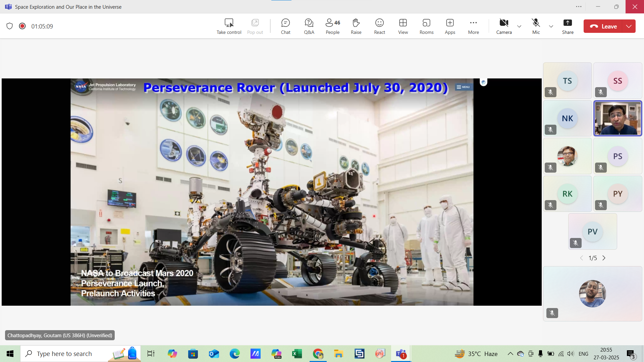The image size is (644, 362).
Task: Open the Apps panel
Action: pos(450,26)
